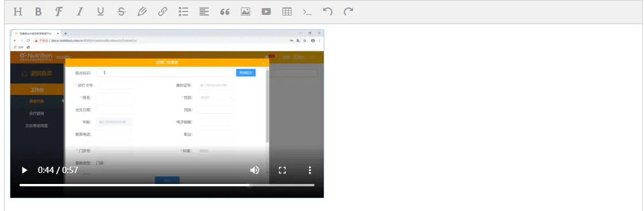
Task: Click the embedded video frame
Action: pos(167,114)
